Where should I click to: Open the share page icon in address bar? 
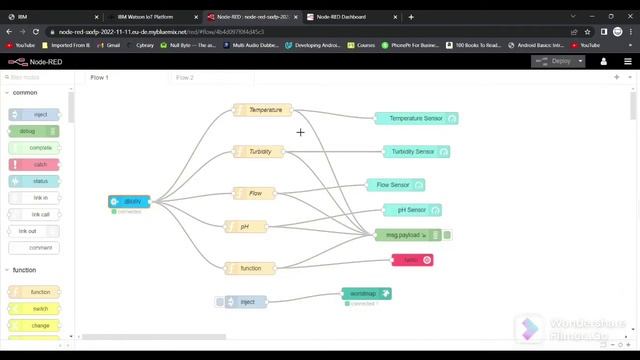(x=574, y=32)
